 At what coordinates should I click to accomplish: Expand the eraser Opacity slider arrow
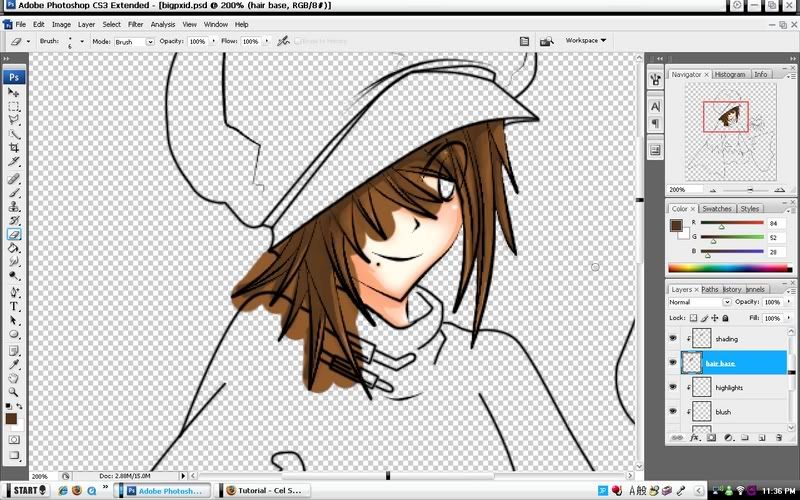point(213,41)
